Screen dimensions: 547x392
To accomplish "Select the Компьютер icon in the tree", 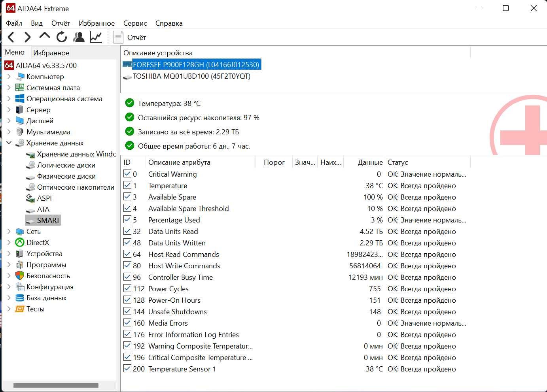I will tap(20, 76).
